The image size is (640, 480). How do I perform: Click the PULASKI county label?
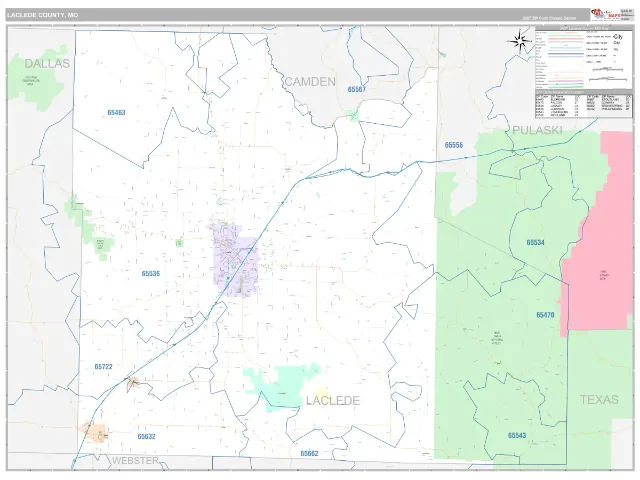537,130
